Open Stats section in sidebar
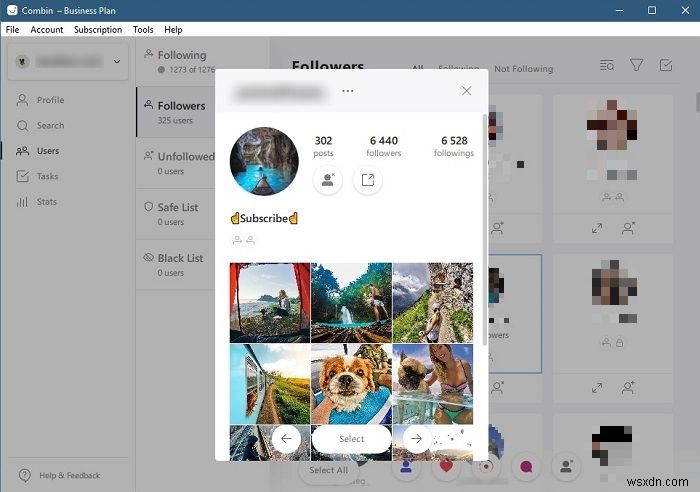Image resolution: width=700 pixels, height=492 pixels. pos(37,201)
